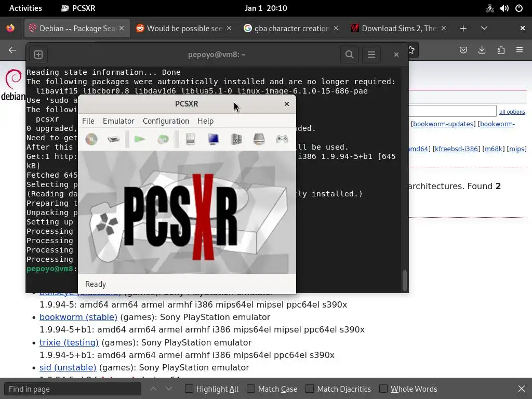
Task: Click the Debian package search input field
Action: tap(453, 111)
